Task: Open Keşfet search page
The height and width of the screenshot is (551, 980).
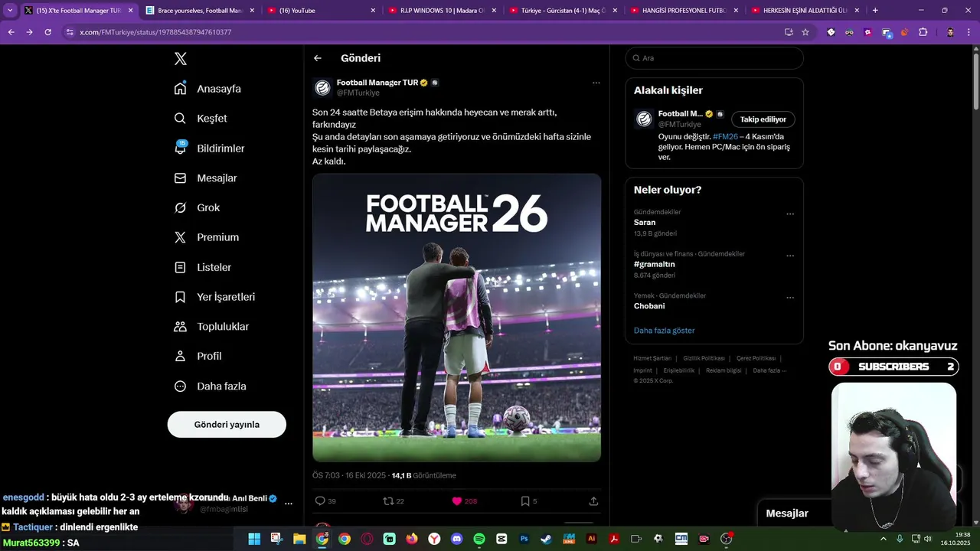Action: click(x=201, y=119)
